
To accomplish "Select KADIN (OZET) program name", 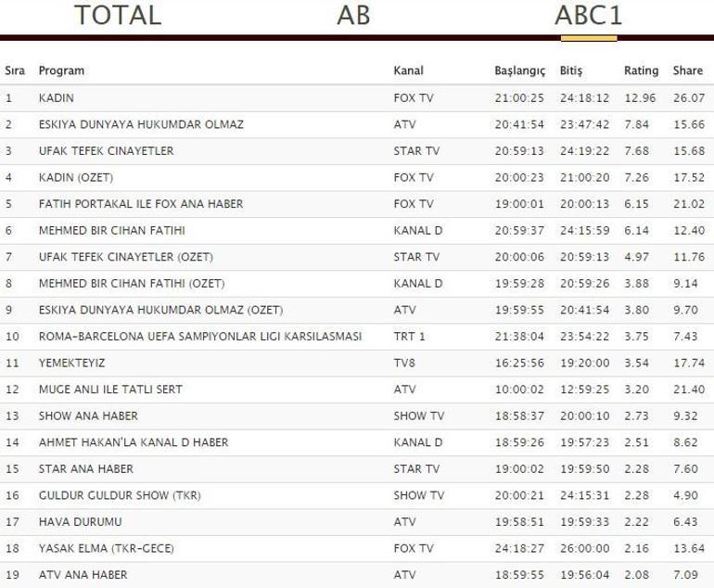I will click(76, 177).
